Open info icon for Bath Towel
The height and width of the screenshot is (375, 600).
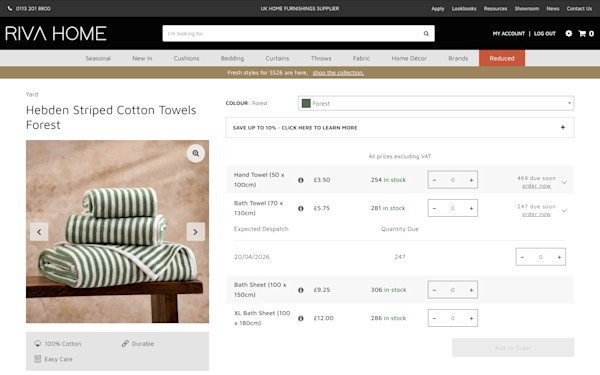301,208
